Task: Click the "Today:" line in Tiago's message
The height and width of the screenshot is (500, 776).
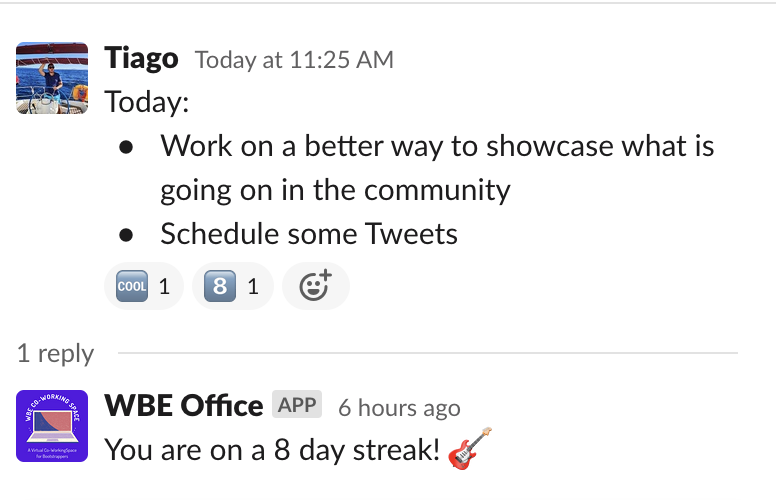Action: click(147, 102)
